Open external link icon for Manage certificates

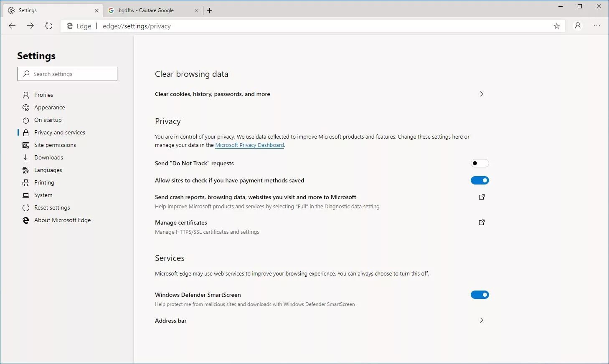click(482, 222)
